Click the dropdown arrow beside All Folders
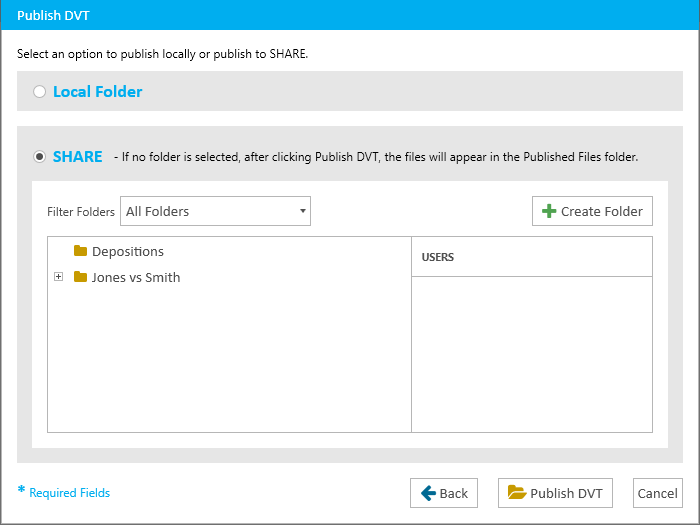The height and width of the screenshot is (525, 700). click(x=303, y=211)
